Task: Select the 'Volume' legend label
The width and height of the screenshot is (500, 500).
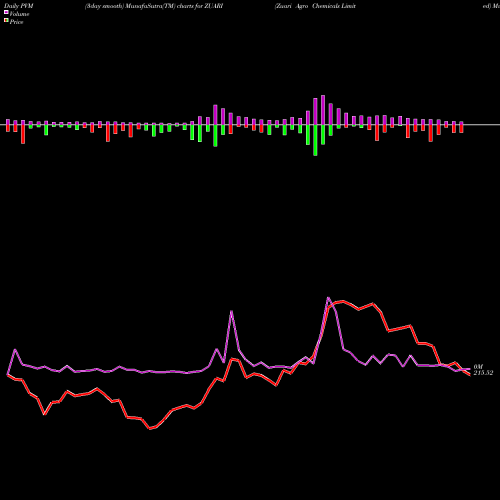Action: click(19, 14)
